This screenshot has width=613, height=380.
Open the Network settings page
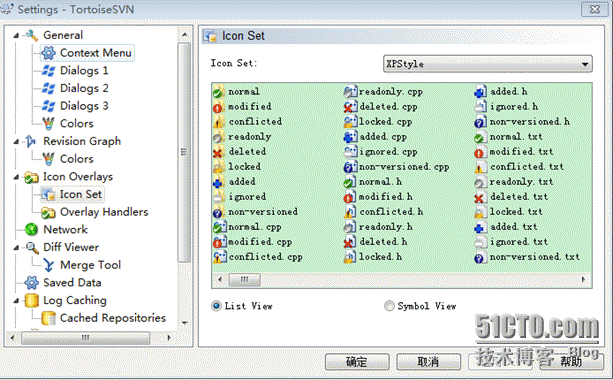(x=65, y=229)
